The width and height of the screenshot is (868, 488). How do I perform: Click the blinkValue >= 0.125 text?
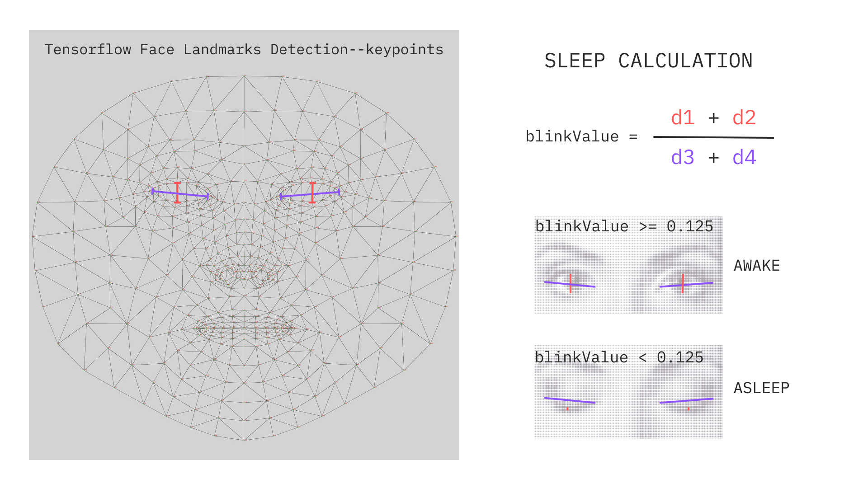pos(624,226)
